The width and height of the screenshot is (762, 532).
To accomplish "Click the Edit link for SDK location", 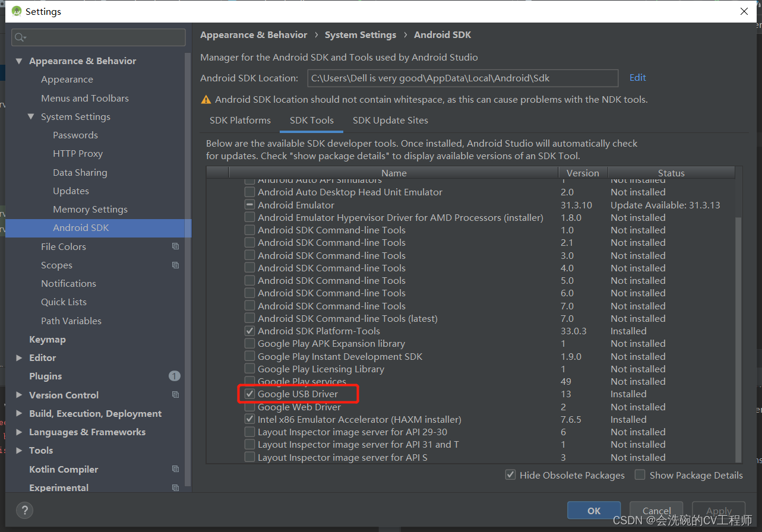I will coord(638,78).
